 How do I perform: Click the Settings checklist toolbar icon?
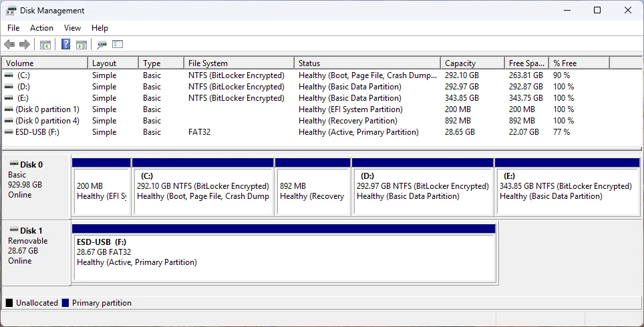118,44
